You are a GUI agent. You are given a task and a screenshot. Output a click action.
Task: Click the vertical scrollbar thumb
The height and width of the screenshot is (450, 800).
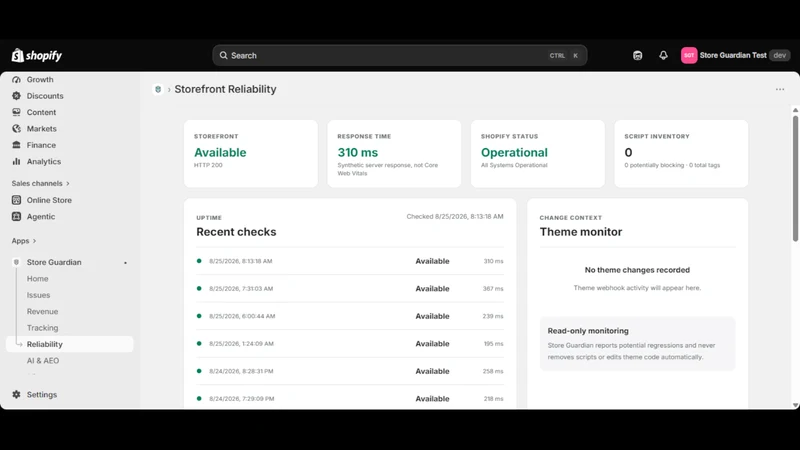(x=795, y=179)
